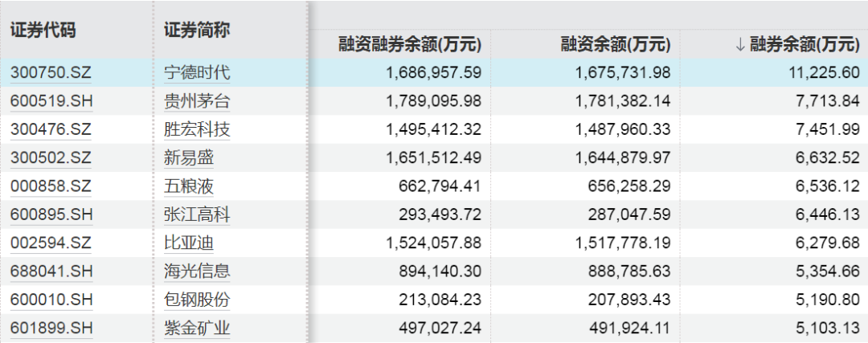This screenshot has width=868, height=343.
Task: Open 胜宏科技 stock name link
Action: (x=197, y=129)
